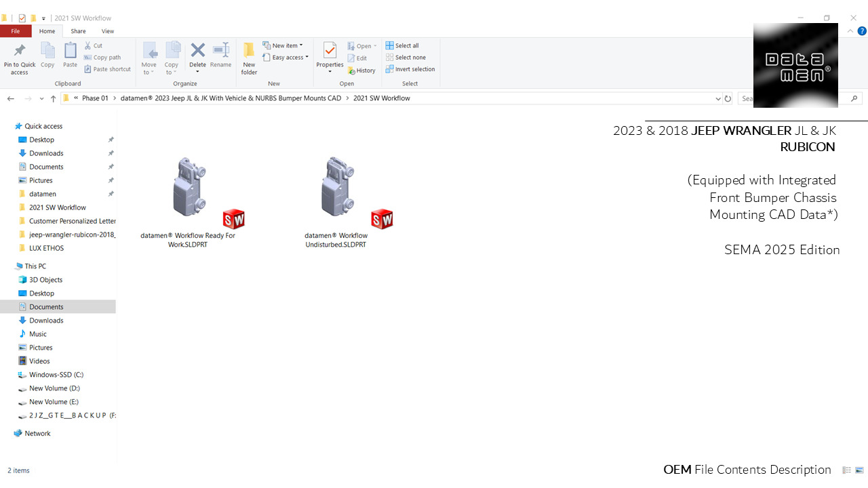Open the Easy access dropdown
This screenshot has width=868, height=488.
(285, 58)
